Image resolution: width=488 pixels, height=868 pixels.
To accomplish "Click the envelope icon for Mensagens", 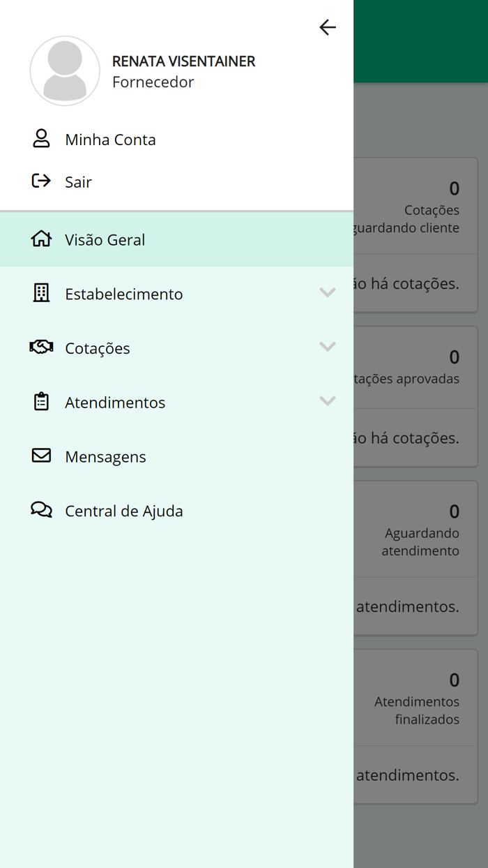I will 41,456.
